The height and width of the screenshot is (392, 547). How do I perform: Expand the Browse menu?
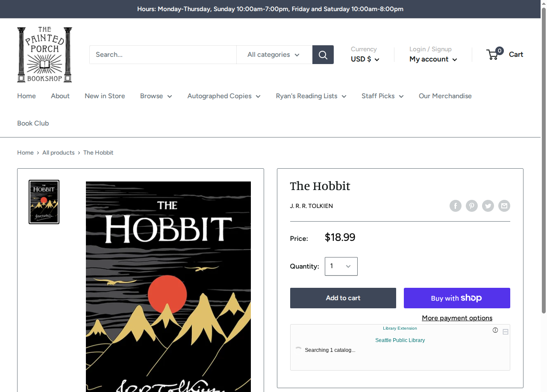[x=156, y=96]
